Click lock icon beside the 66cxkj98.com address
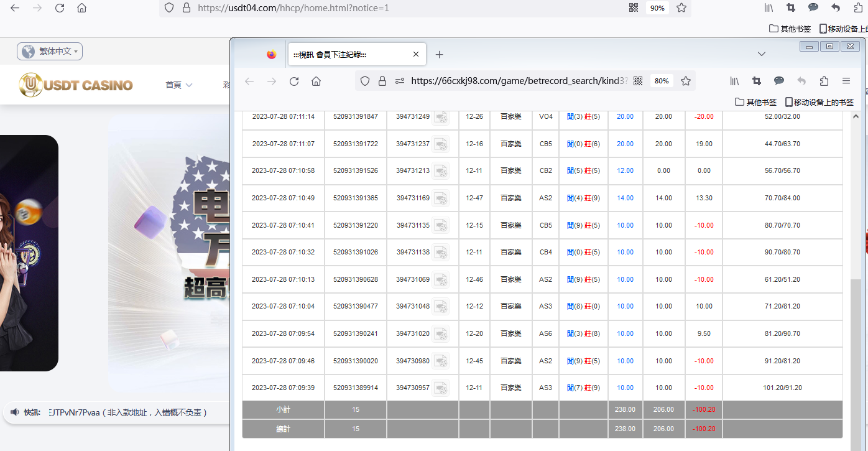Image resolution: width=868 pixels, height=451 pixels. (382, 81)
